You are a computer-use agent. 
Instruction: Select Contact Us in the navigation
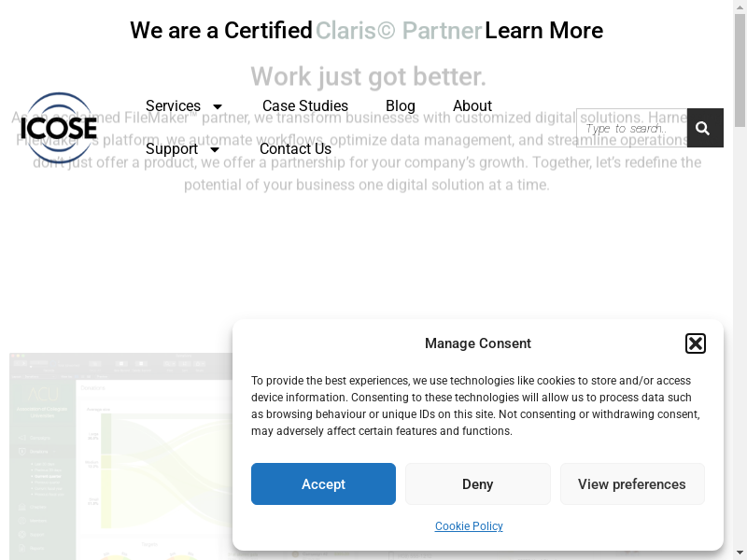pyautogui.click(x=295, y=149)
